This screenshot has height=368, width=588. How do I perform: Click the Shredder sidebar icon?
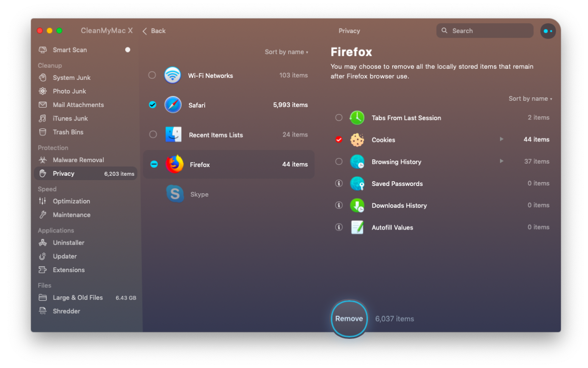(x=43, y=311)
